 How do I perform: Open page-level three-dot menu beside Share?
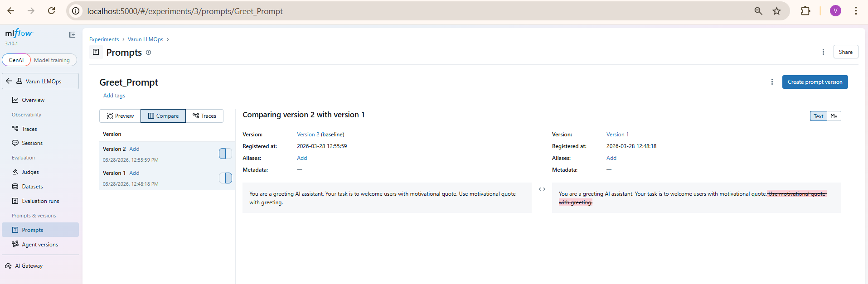[823, 52]
